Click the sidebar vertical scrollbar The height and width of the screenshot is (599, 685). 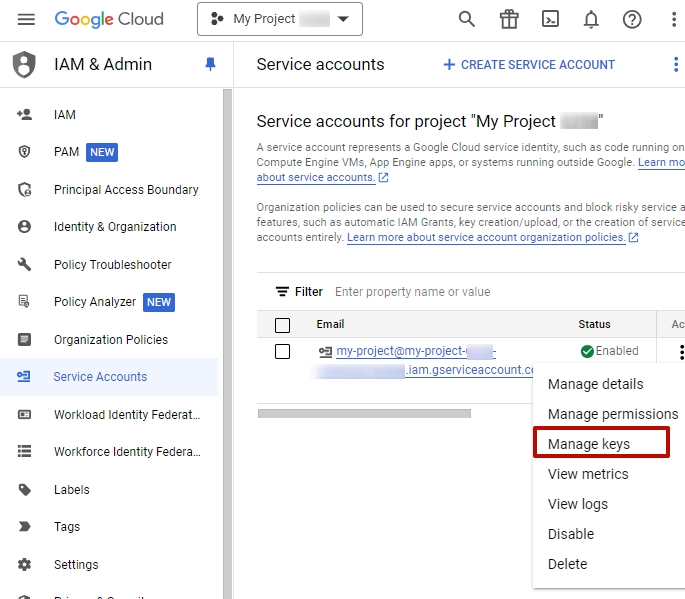(x=227, y=344)
